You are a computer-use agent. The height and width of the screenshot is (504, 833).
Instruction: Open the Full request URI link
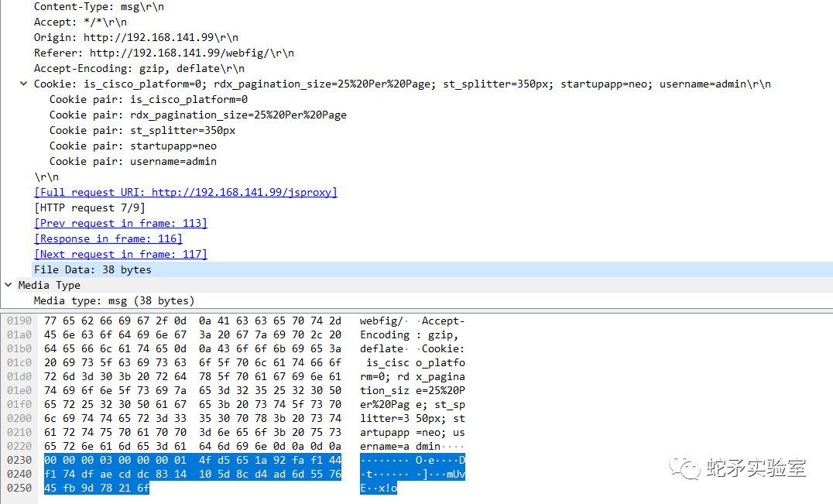click(185, 192)
